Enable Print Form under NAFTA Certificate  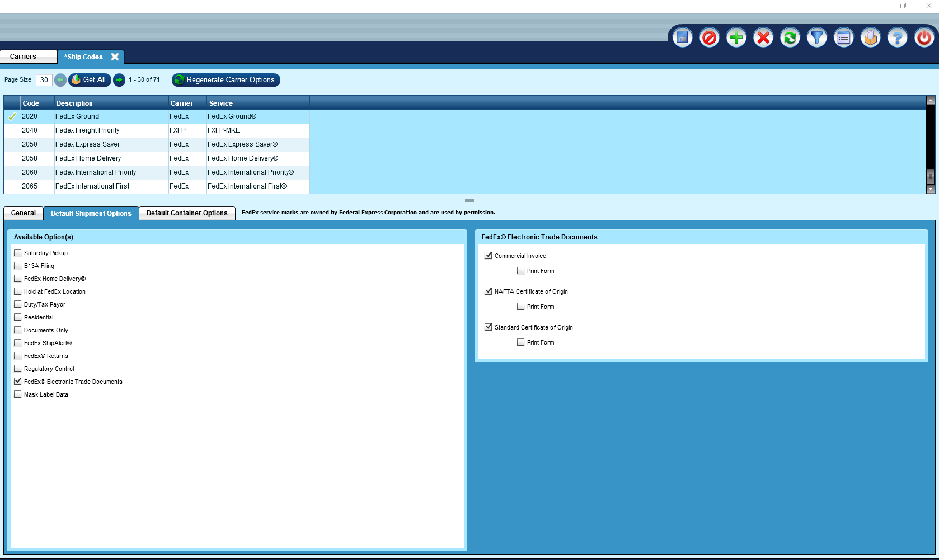click(521, 307)
